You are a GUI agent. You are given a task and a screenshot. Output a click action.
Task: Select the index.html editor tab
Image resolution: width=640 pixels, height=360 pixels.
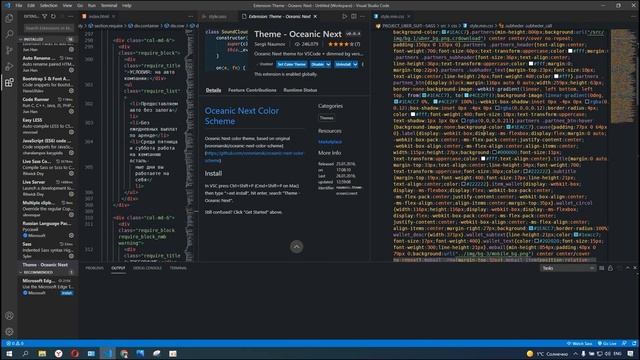[98, 16]
